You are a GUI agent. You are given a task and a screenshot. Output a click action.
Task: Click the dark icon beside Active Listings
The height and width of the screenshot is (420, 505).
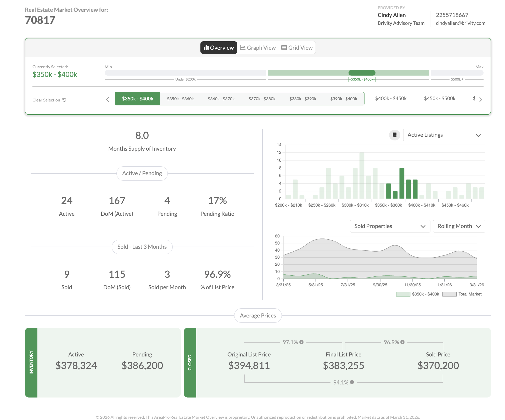tap(395, 135)
